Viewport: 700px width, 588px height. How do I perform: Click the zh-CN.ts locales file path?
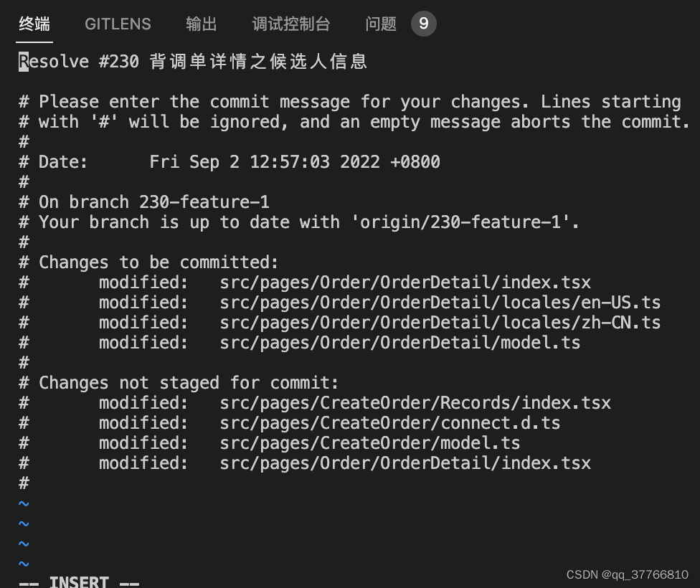click(440, 322)
